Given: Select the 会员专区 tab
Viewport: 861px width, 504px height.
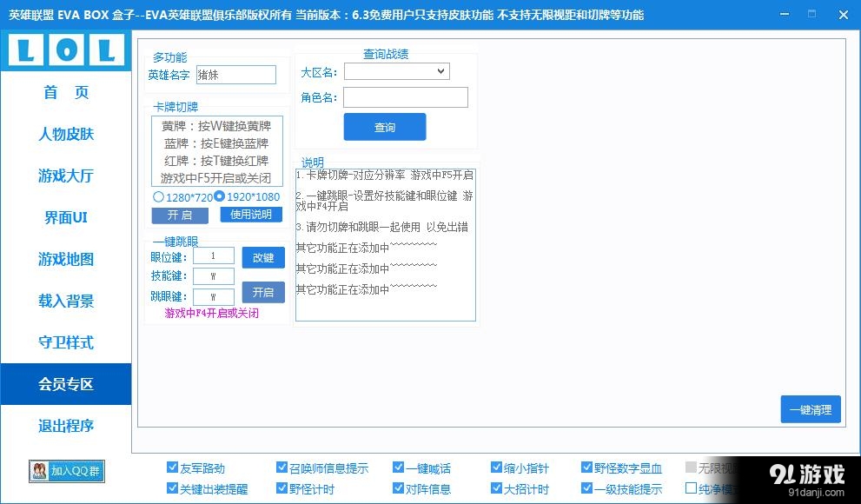Looking at the screenshot, I should click(x=66, y=384).
